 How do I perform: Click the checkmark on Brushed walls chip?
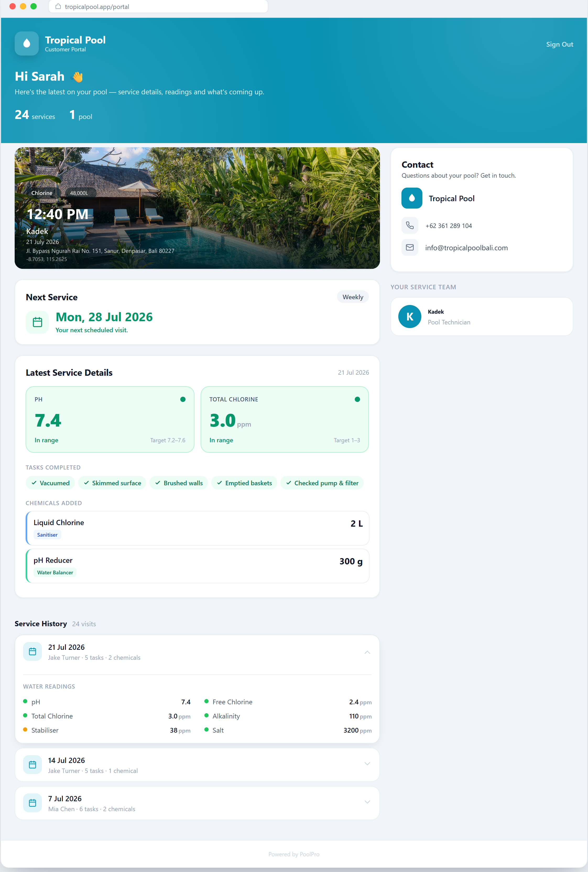[x=158, y=483]
